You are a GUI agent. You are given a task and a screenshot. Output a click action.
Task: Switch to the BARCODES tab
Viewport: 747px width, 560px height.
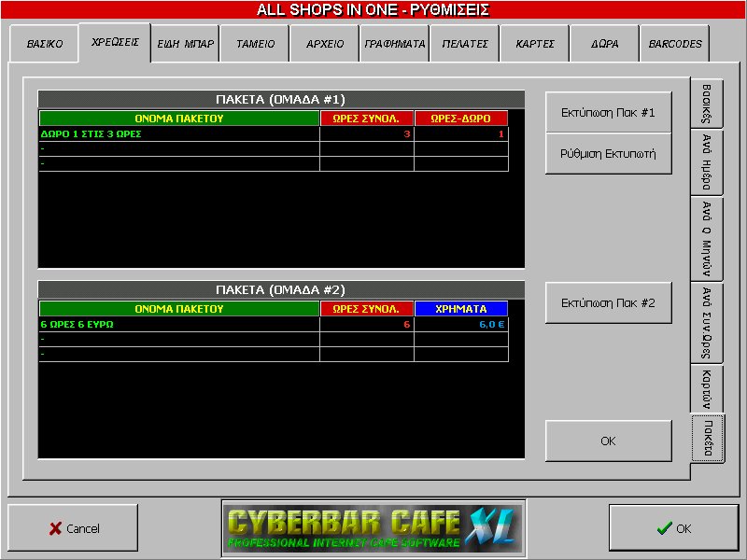click(x=674, y=44)
